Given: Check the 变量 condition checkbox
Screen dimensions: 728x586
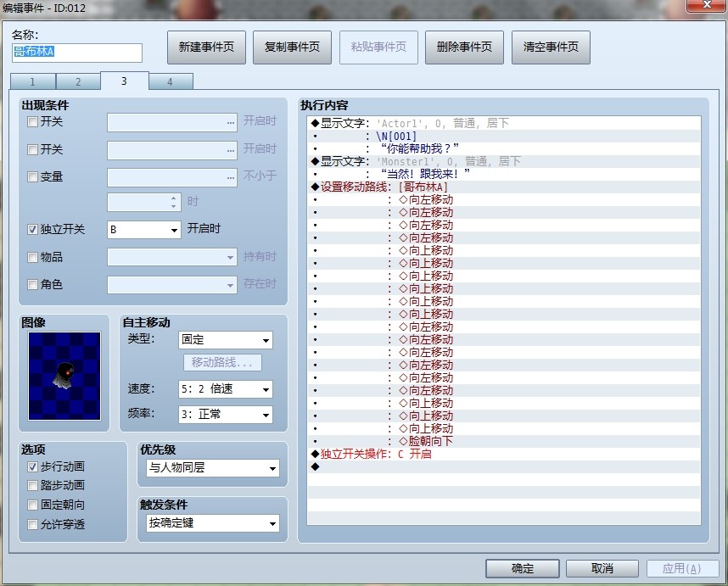Looking at the screenshot, I should pos(32,176).
